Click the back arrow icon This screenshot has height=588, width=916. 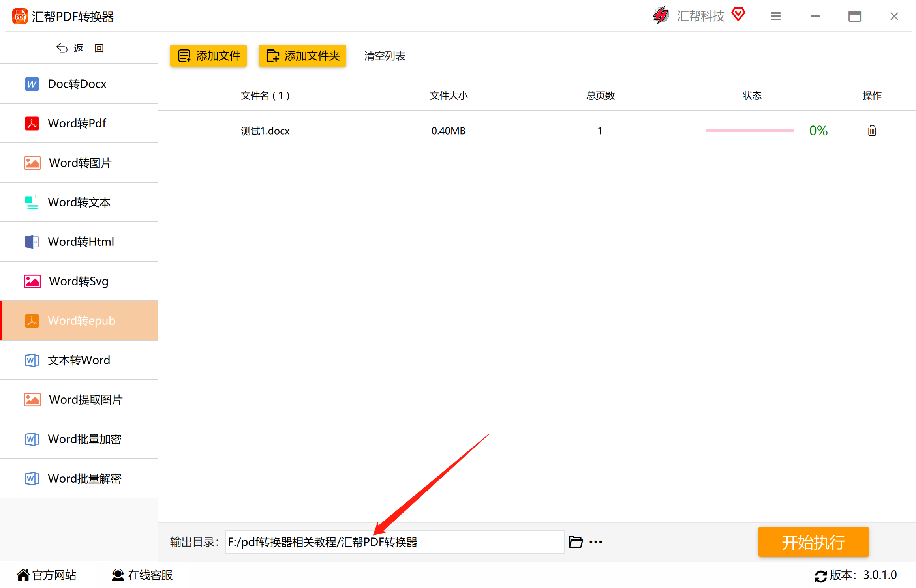pos(62,48)
